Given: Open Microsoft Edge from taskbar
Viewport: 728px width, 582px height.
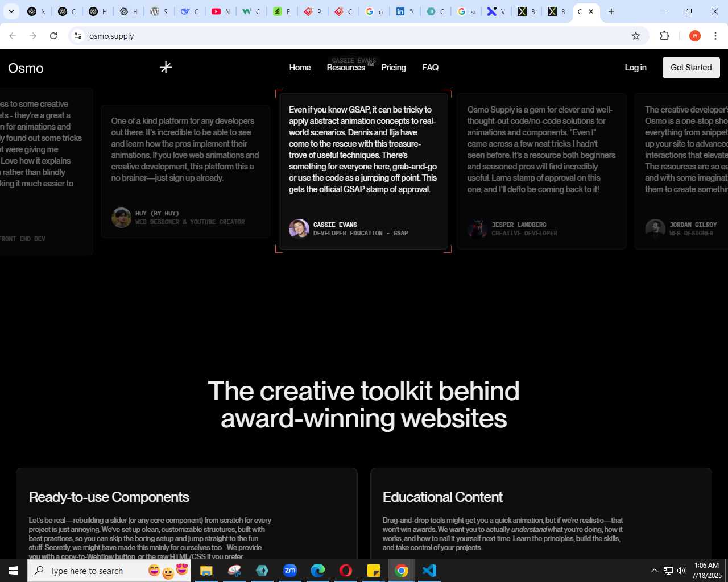Looking at the screenshot, I should coord(318,571).
